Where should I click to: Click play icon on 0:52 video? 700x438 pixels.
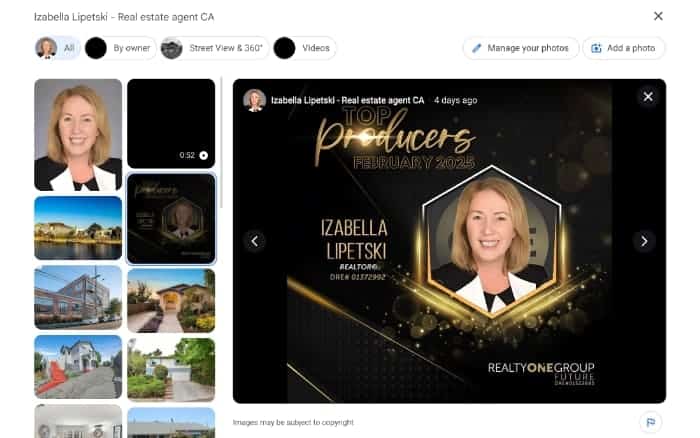pyautogui.click(x=204, y=155)
